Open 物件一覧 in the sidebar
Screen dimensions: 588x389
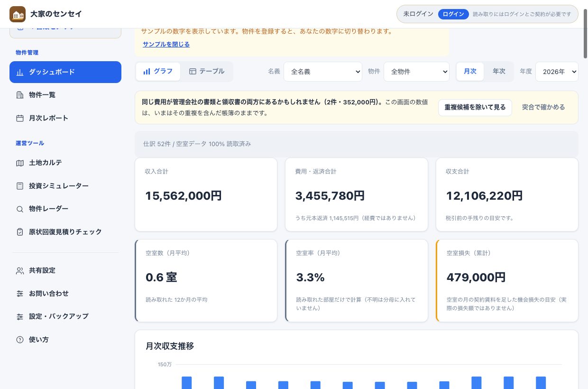65,95
